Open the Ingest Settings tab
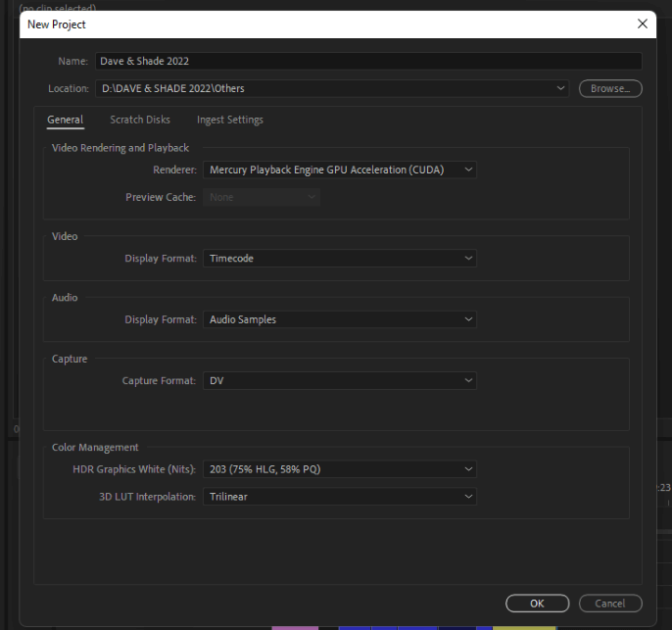The image size is (672, 630). [229, 120]
